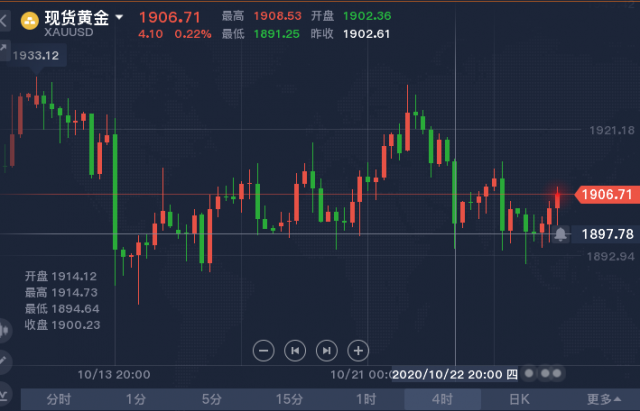Click the 1897.78 alert price label
The width and height of the screenshot is (640, 411).
pos(607,234)
